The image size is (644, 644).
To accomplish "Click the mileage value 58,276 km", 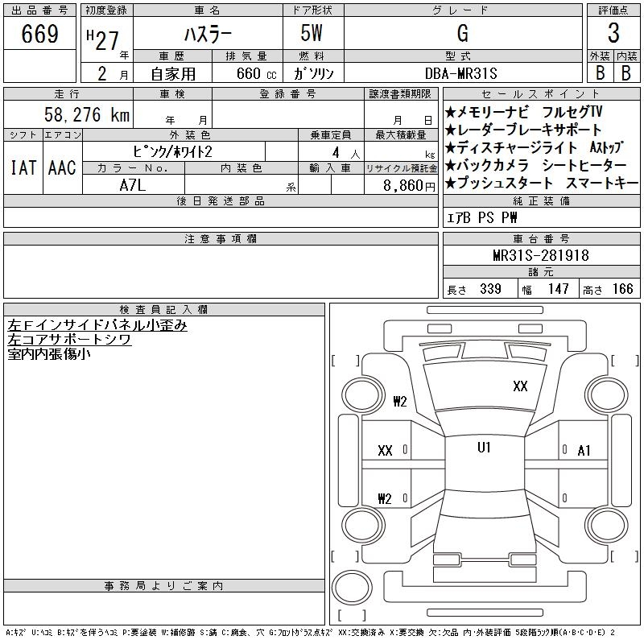I will click(88, 115).
